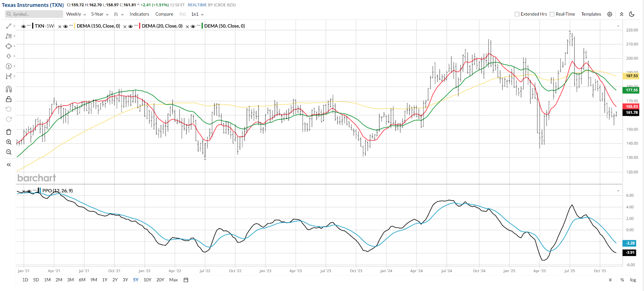644x291 pixels.
Task: Hide the TXN price series
Action: coord(23,27)
